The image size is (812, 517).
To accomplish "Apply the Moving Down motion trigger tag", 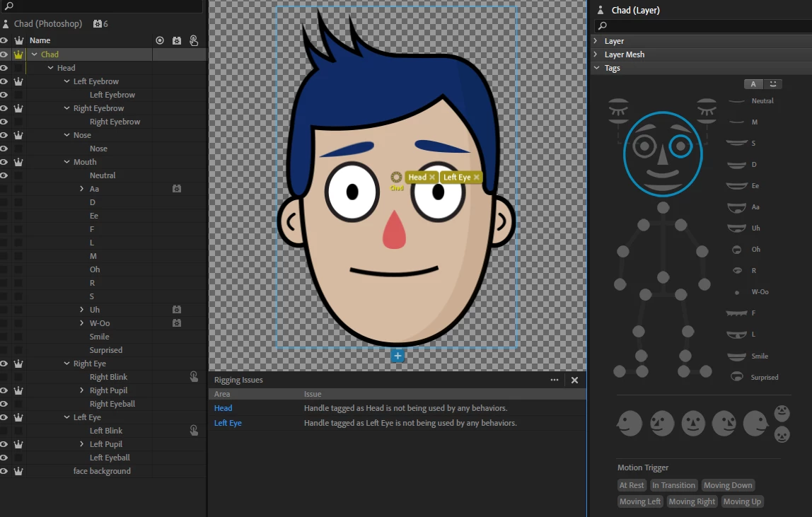I will click(x=728, y=485).
